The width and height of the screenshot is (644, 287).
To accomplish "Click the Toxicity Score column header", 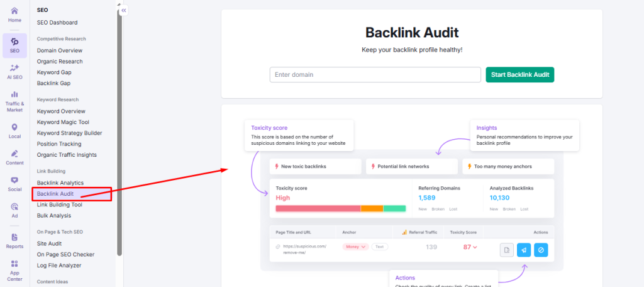I will (464, 232).
